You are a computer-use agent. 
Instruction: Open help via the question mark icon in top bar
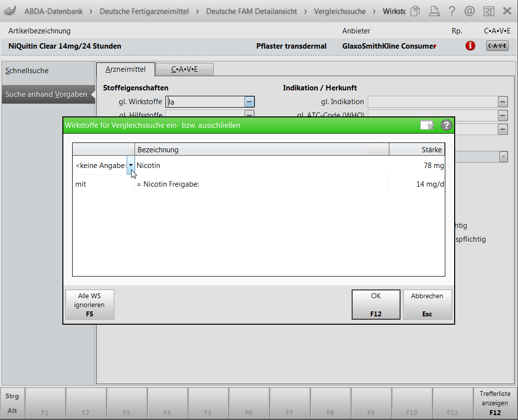(452, 11)
